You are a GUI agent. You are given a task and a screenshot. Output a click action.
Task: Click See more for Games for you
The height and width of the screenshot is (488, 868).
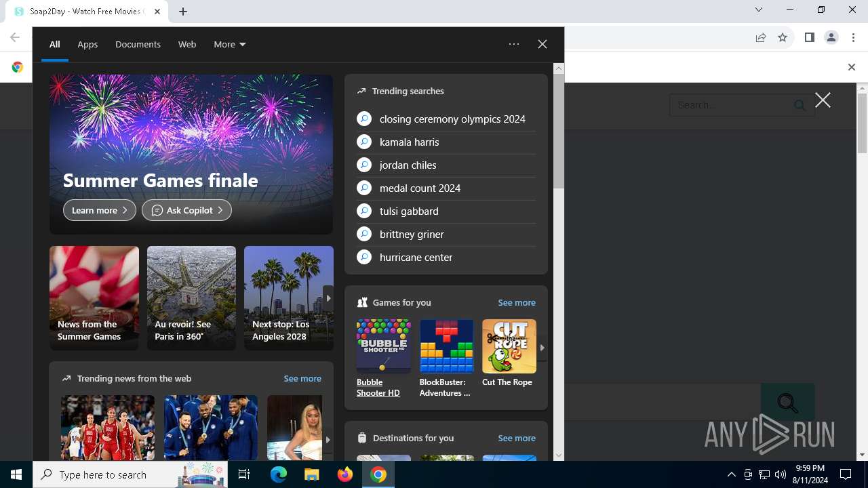(x=517, y=302)
